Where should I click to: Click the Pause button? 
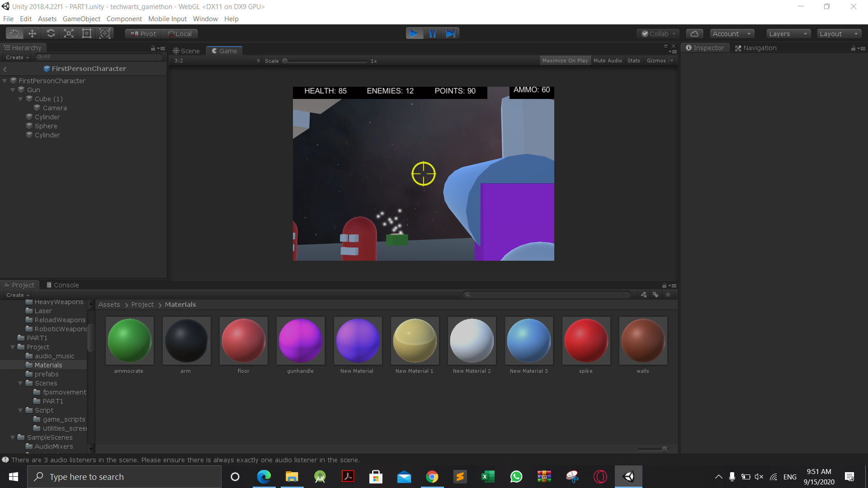click(x=432, y=33)
